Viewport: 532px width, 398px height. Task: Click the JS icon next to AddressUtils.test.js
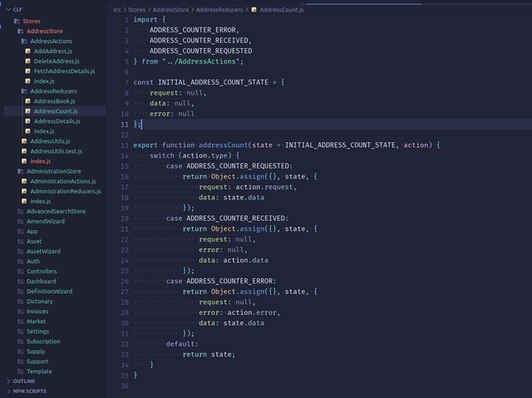coord(24,151)
